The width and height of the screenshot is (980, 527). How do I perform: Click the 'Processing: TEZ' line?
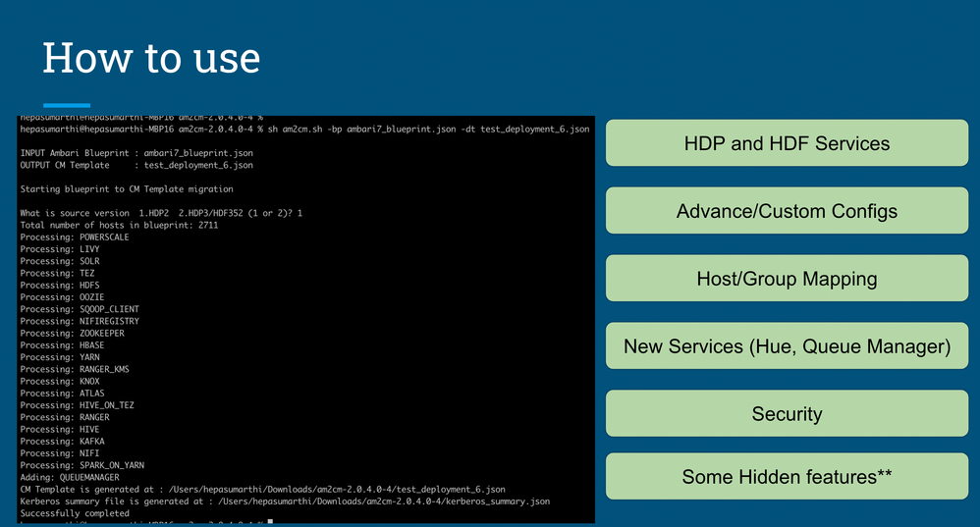(57, 273)
